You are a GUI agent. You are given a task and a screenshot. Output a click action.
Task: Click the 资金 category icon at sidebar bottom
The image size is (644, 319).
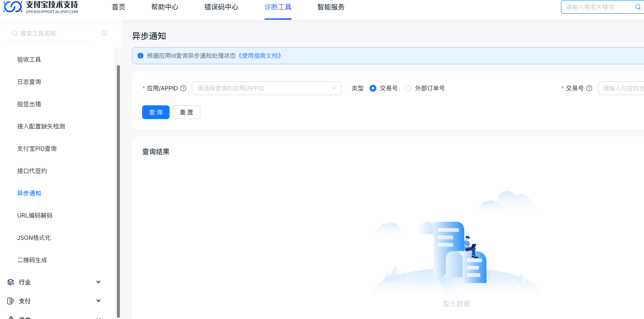(x=10, y=317)
